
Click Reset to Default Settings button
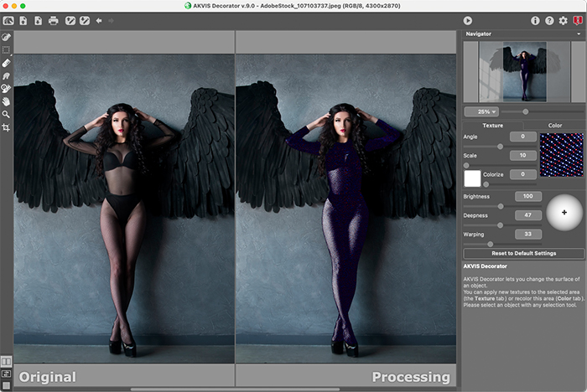coord(523,253)
